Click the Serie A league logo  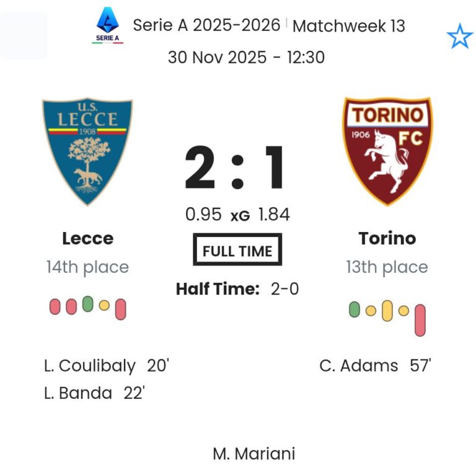pyautogui.click(x=108, y=25)
